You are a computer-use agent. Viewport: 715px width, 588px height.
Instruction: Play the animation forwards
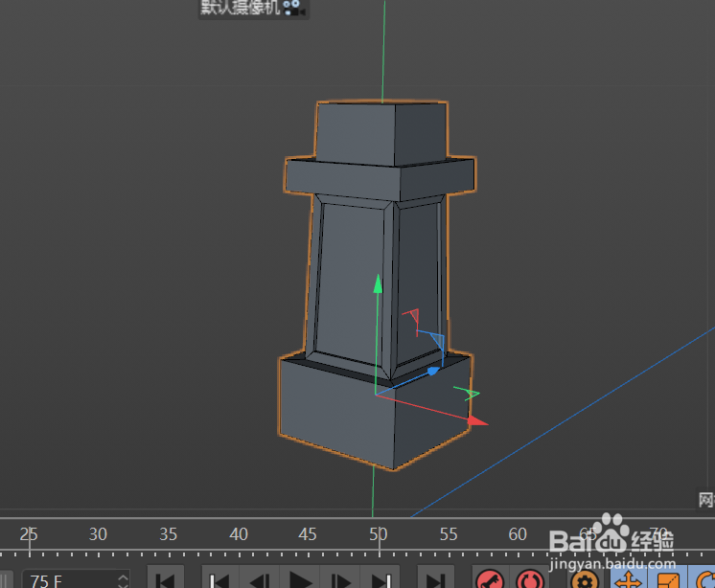(301, 578)
